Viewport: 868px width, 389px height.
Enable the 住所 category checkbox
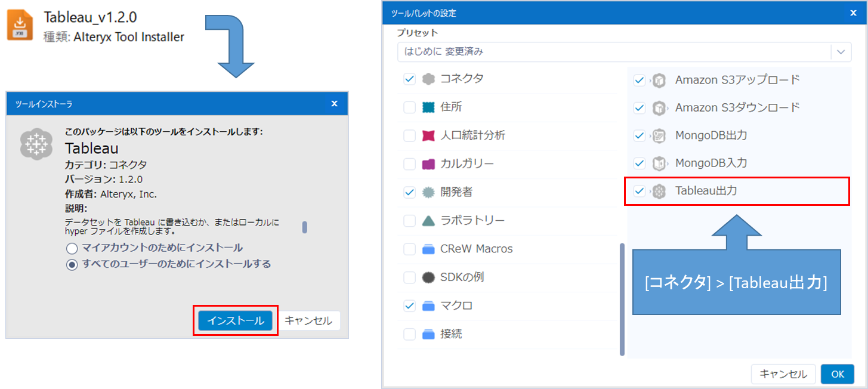[x=409, y=107]
